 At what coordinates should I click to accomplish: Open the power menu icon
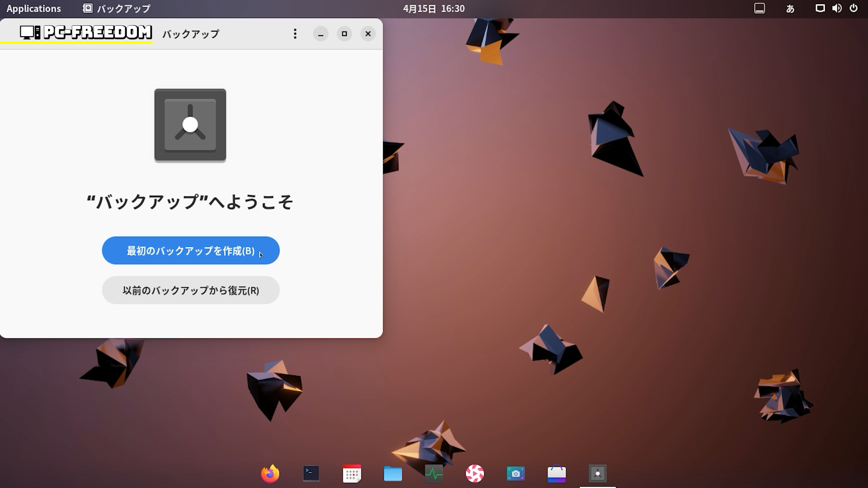point(854,9)
